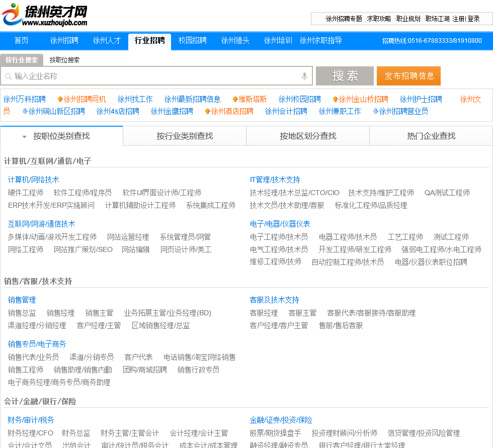This screenshot has height=448, width=493.
Task: Click 网站运营经理 job link
Action: coord(128,237)
